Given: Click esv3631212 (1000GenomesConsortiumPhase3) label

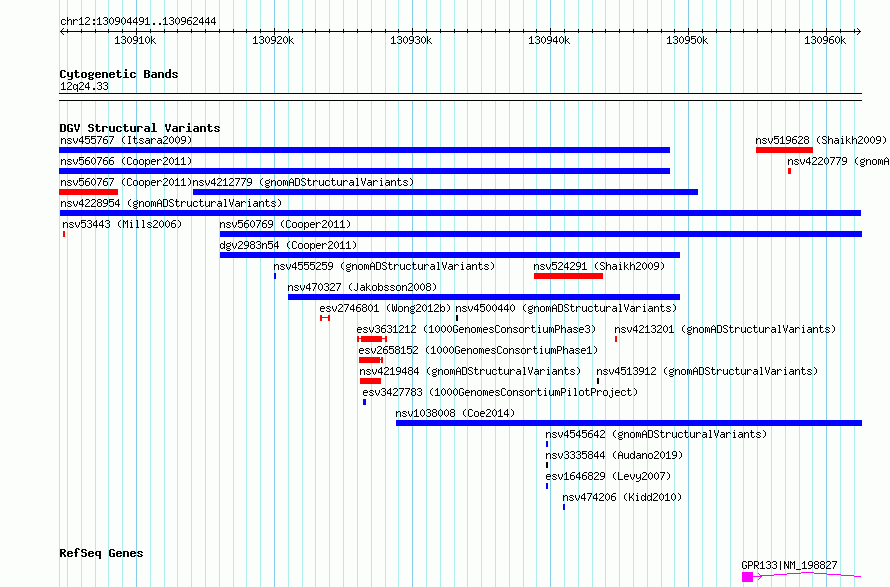Looking at the screenshot, I should point(477,329).
